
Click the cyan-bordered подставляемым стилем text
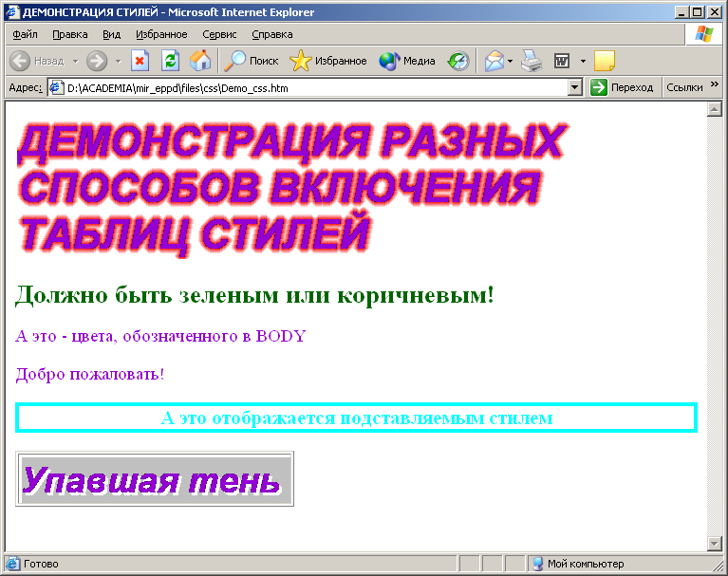pyautogui.click(x=357, y=418)
